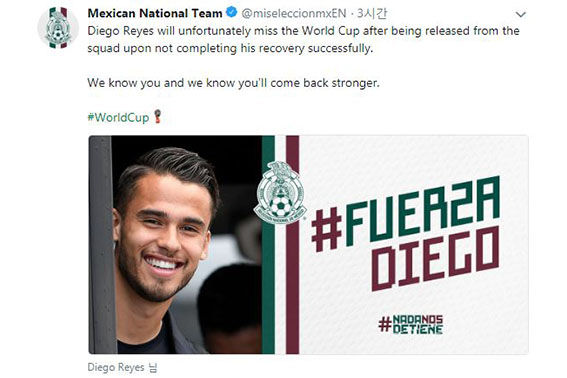Image resolution: width=567 pixels, height=378 pixels.
Task: Click the maroon hash symbol before FUERZA
Action: point(327,230)
